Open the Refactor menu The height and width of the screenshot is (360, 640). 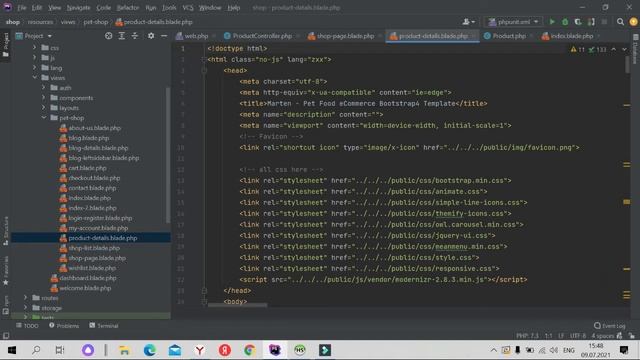(127, 7)
